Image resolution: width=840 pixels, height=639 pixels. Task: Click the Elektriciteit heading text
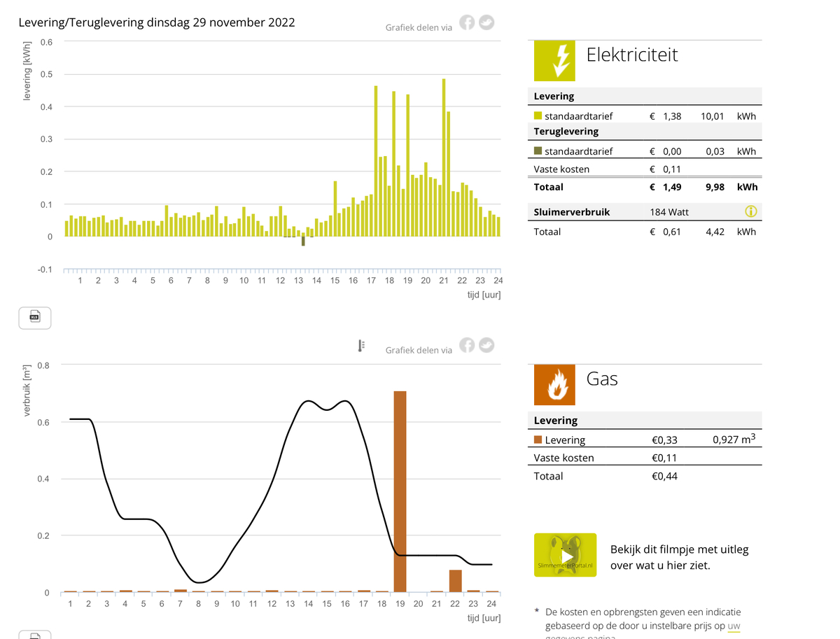(631, 55)
